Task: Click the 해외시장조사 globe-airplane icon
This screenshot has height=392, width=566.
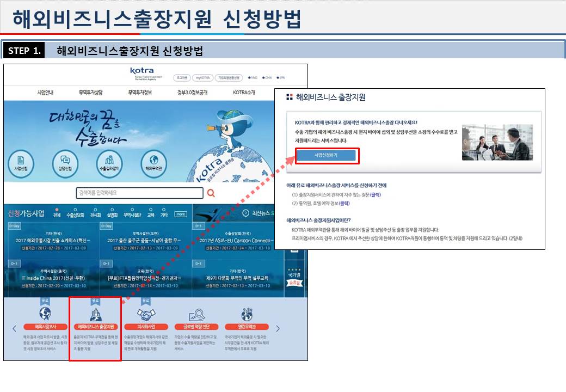Action: 45,314
